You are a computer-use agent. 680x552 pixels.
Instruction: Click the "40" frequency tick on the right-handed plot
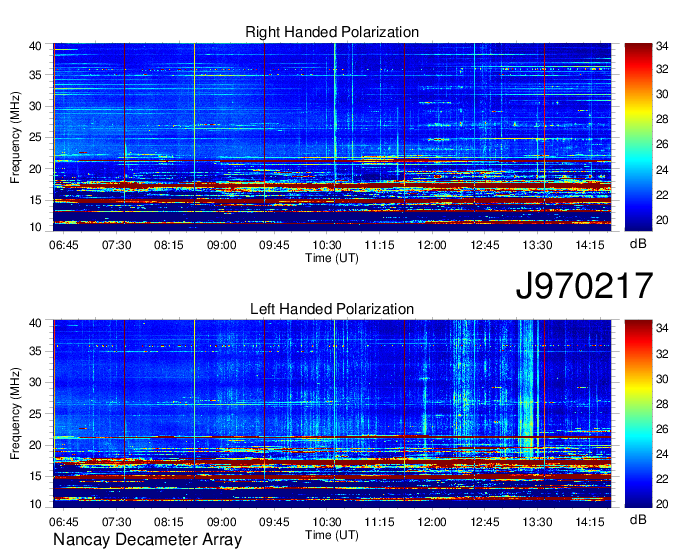35,46
